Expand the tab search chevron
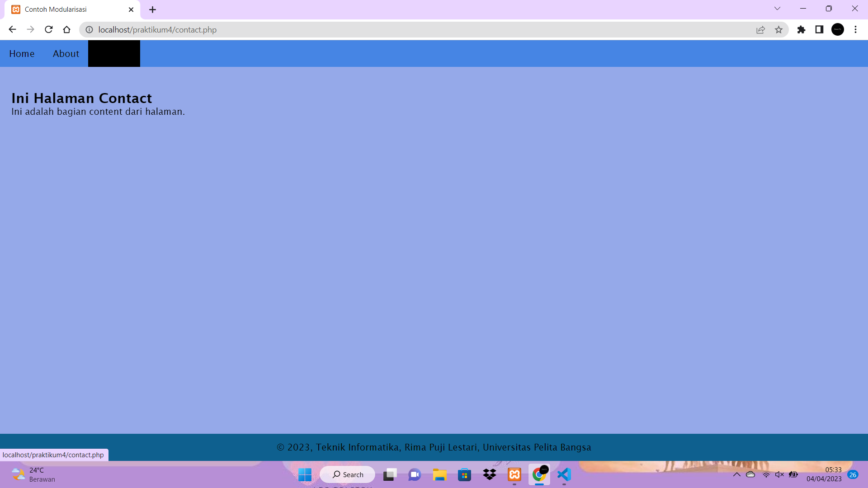Image resolution: width=868 pixels, height=488 pixels. (x=777, y=9)
